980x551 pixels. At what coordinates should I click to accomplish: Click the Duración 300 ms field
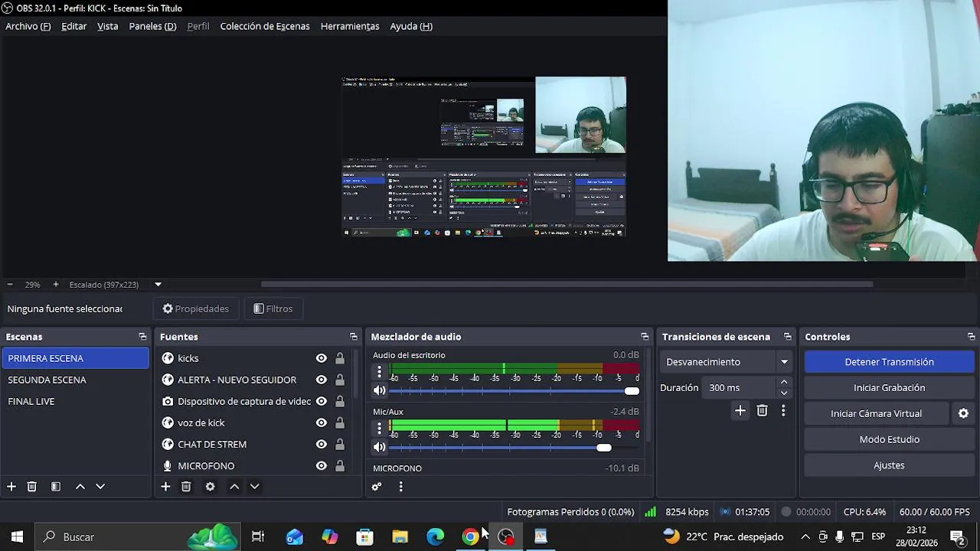point(740,388)
